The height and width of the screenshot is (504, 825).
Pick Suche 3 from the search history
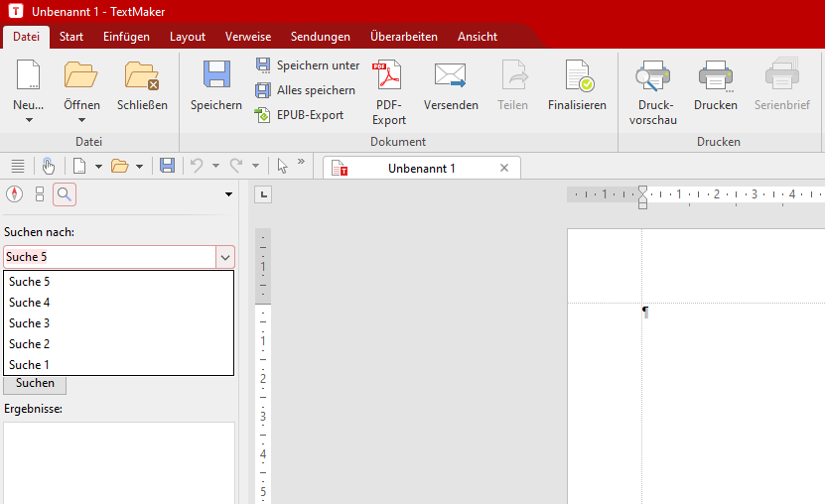click(x=118, y=323)
